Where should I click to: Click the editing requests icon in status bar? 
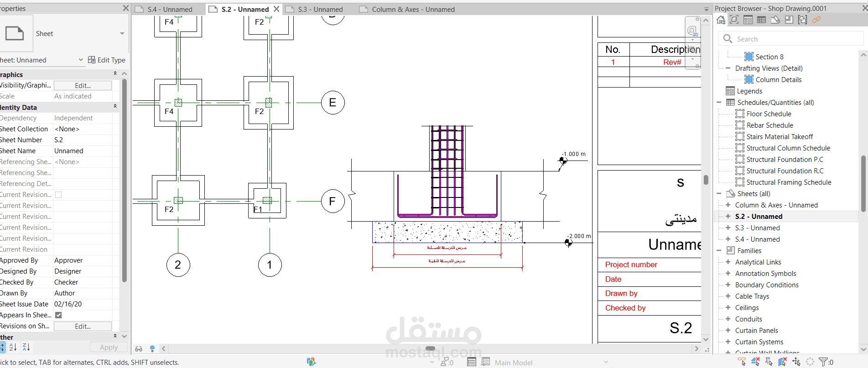coord(447,362)
